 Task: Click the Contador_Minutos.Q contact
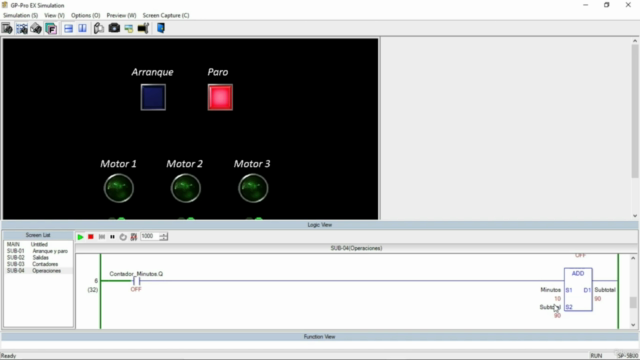pos(136,281)
